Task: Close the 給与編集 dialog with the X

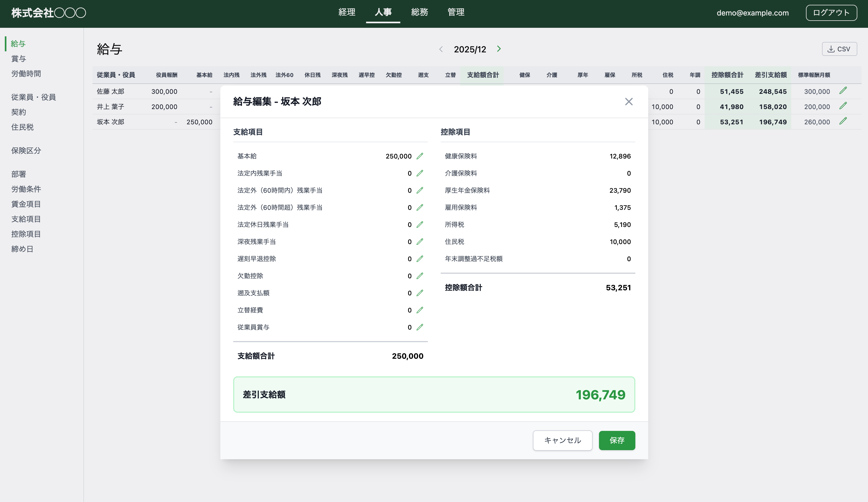Action: click(x=629, y=102)
